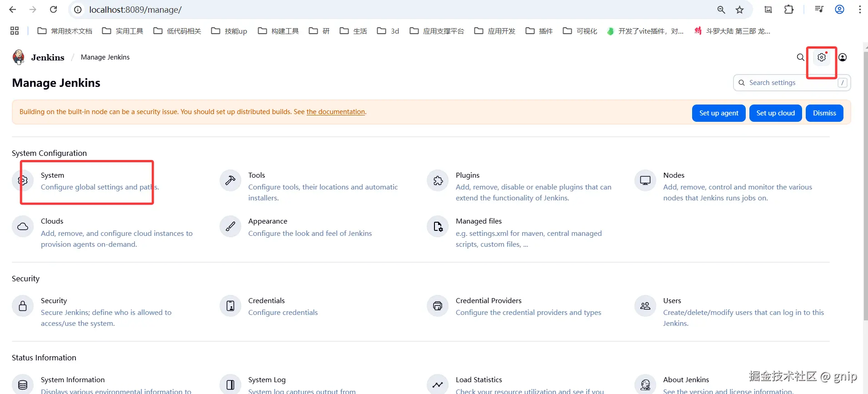The width and height of the screenshot is (868, 394).
Task: Open the 构建工具 bookmark folder
Action: [278, 31]
